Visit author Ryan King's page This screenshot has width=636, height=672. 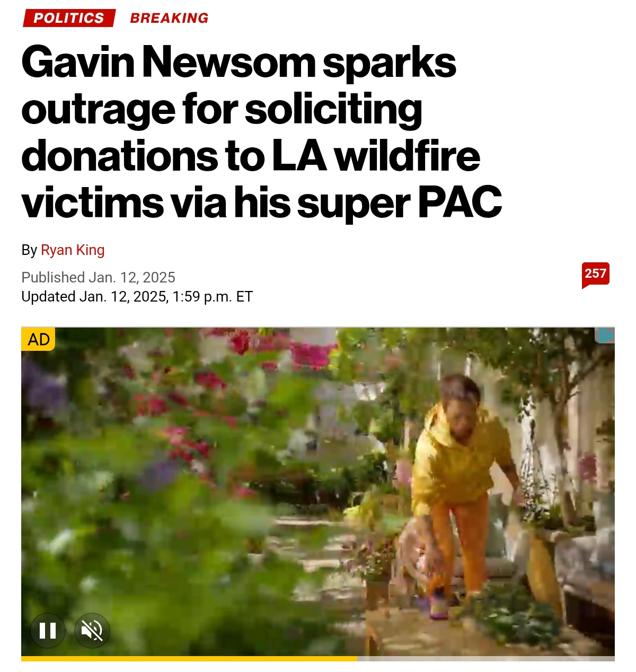coord(73,250)
